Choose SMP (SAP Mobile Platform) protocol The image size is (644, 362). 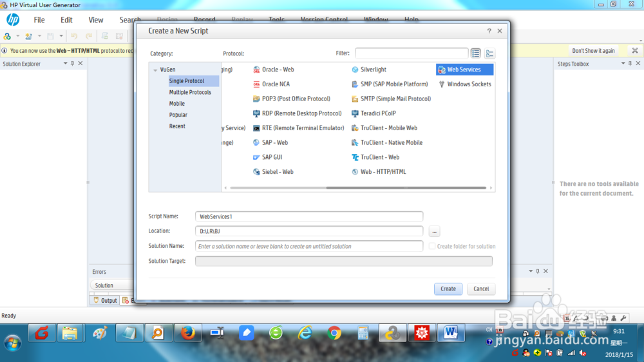point(390,84)
